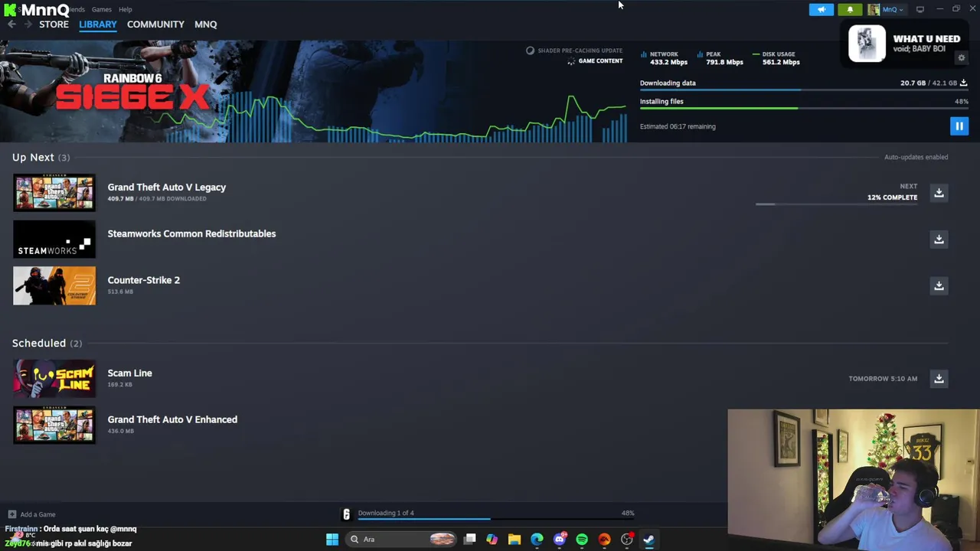Select Grand Theft Auto V Legacy title
This screenshot has width=980, height=551.
(x=166, y=187)
